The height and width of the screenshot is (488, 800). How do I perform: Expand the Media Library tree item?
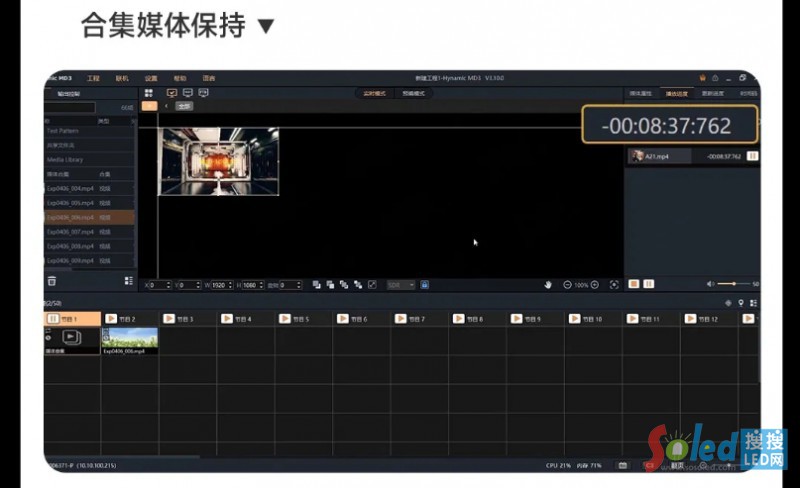pyautogui.click(x=66, y=160)
